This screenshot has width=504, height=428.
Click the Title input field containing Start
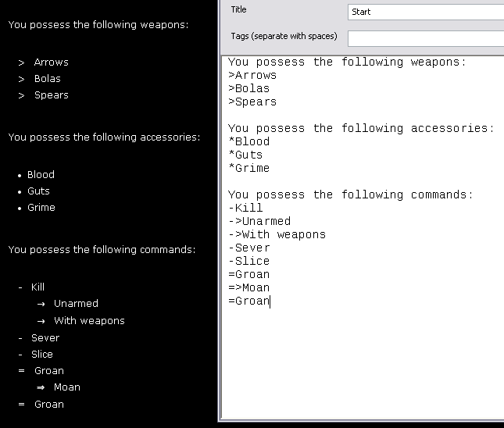pyautogui.click(x=425, y=12)
